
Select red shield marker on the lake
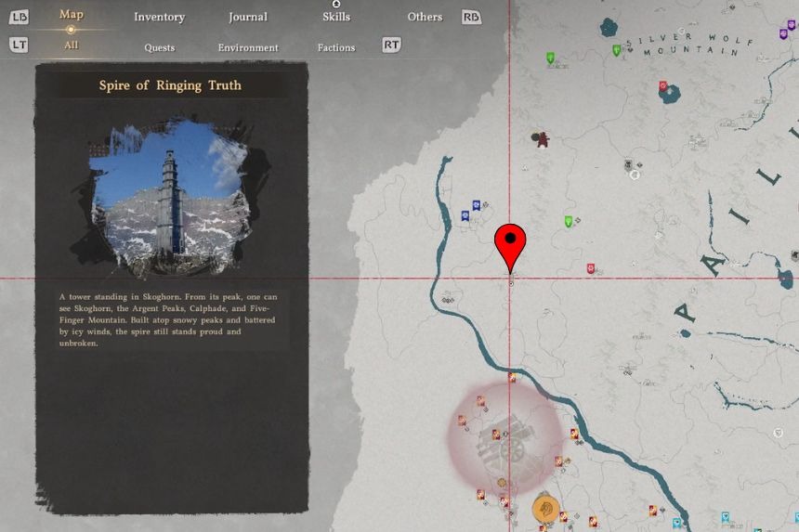tap(663, 87)
